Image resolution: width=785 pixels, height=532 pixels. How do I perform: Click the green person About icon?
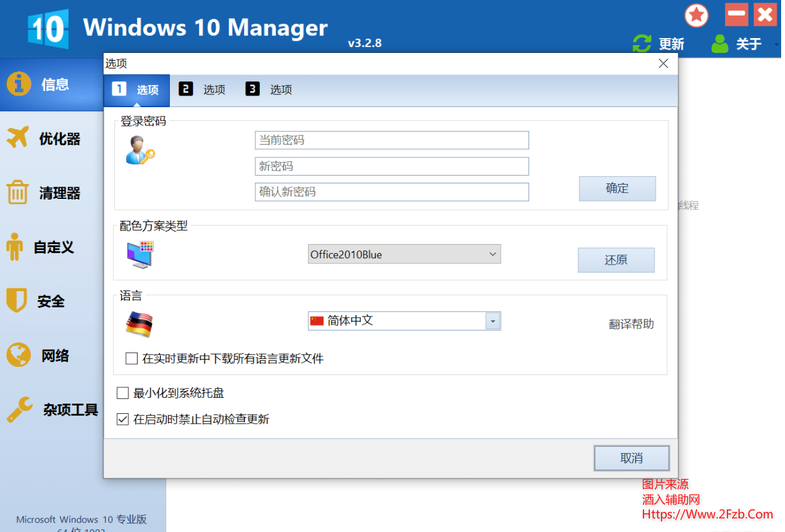click(x=720, y=44)
